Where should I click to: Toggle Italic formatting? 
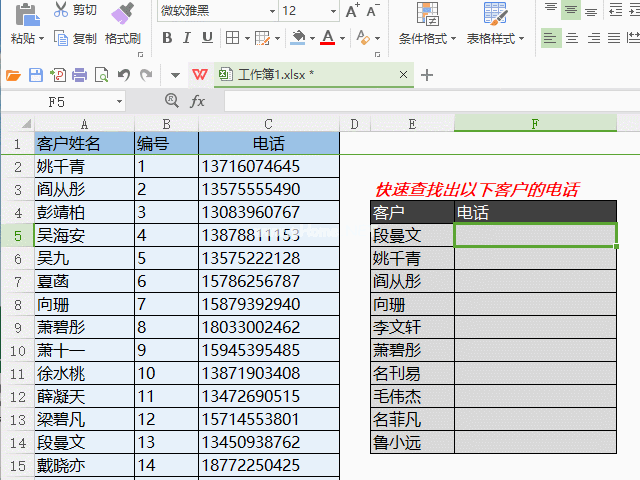tap(187, 38)
